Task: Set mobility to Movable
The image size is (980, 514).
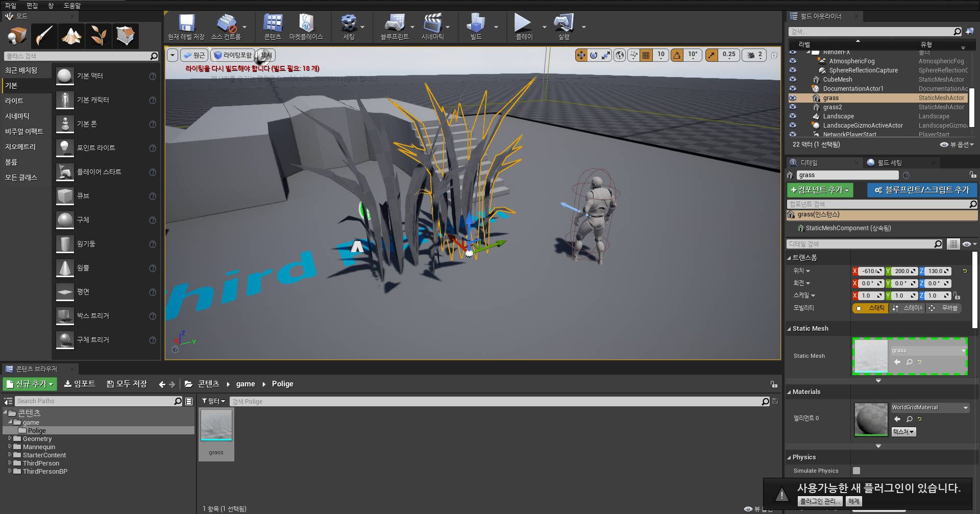Action: [944, 308]
